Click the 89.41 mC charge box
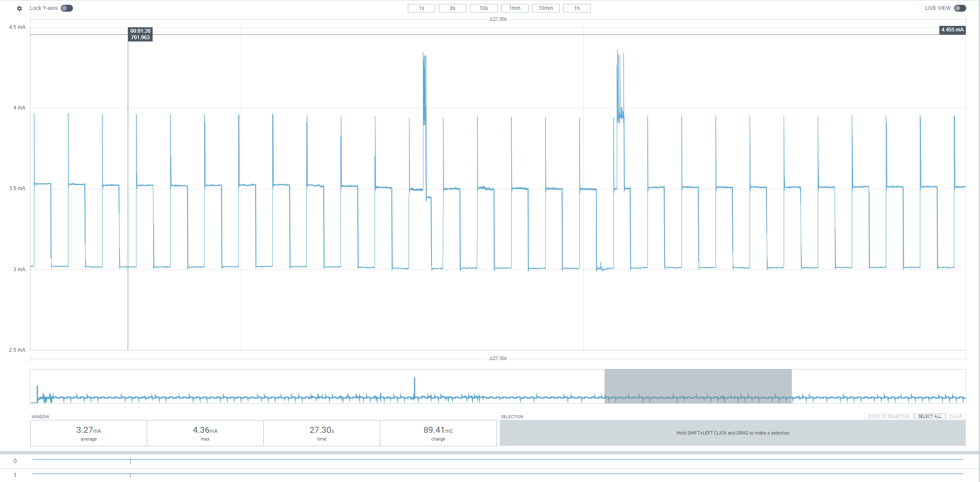The height and width of the screenshot is (482, 980). (438, 433)
